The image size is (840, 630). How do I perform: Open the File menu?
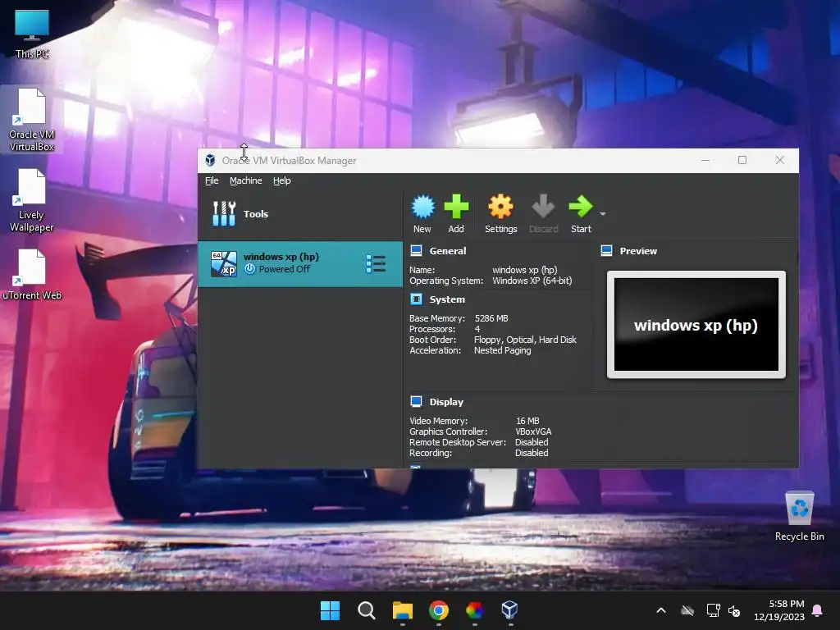(x=212, y=180)
